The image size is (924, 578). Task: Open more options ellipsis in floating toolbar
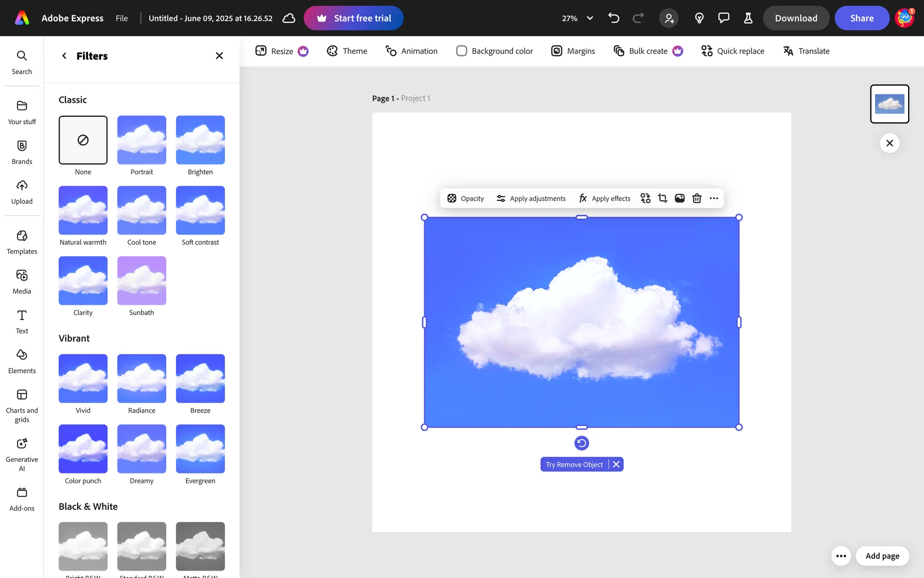click(x=714, y=198)
